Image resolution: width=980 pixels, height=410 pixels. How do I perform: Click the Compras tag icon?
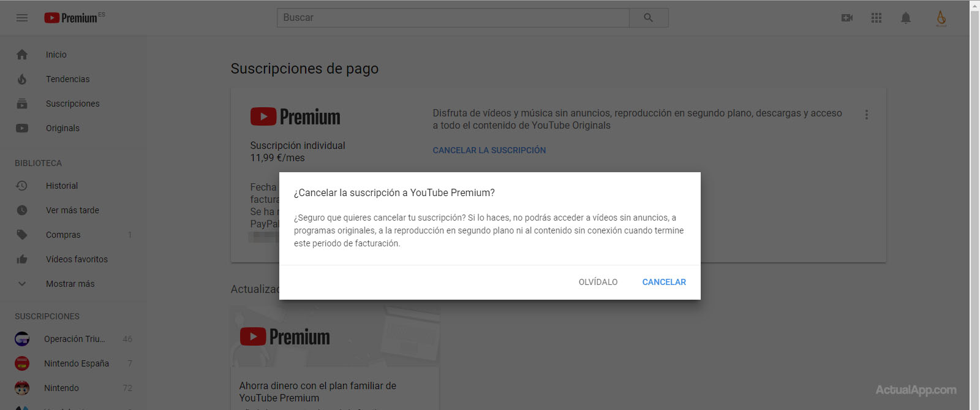point(22,235)
